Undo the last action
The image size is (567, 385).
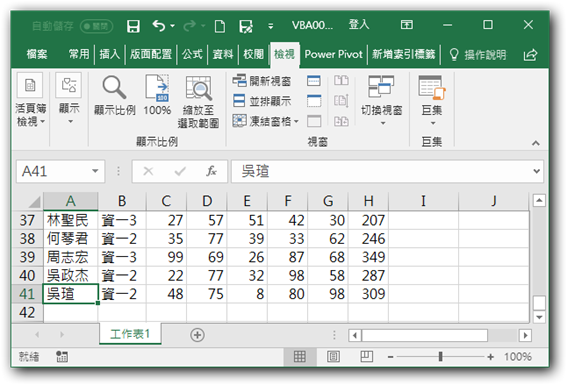click(x=159, y=26)
